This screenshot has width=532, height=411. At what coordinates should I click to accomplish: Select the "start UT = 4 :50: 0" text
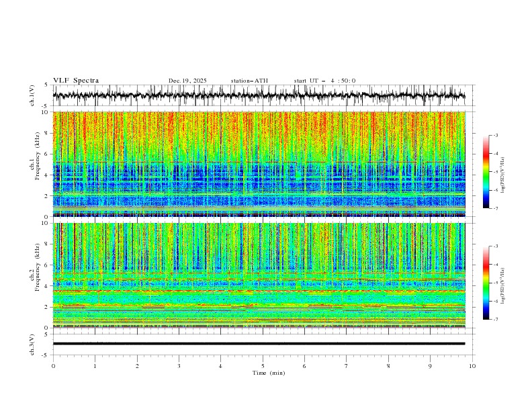coord(324,81)
